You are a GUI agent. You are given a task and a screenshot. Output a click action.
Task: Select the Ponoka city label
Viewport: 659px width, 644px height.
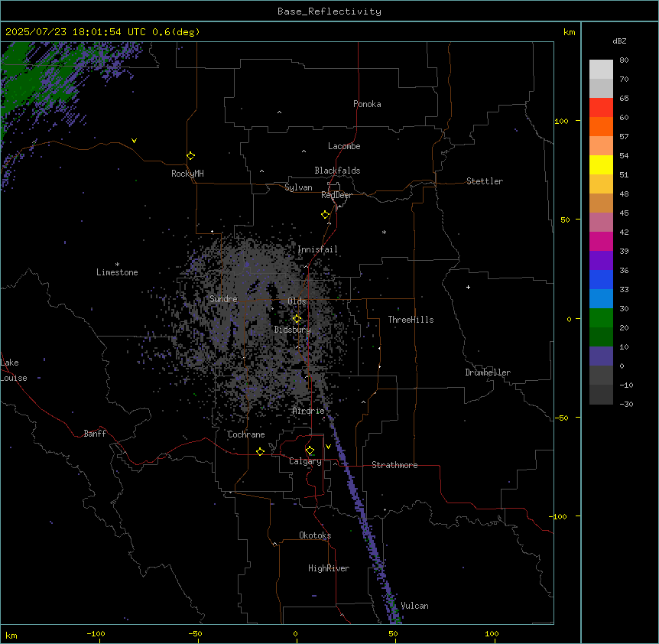367,104
